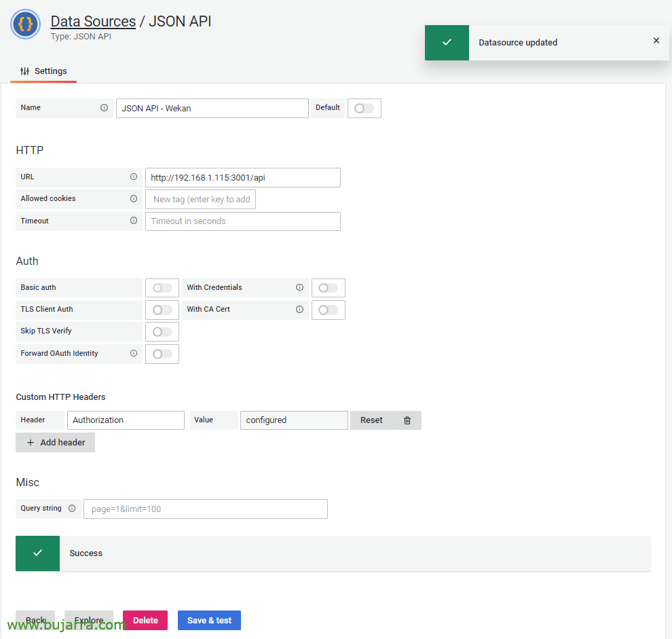This screenshot has width=672, height=639.
Task: Click the Allowed cookies info icon
Action: pos(134,199)
